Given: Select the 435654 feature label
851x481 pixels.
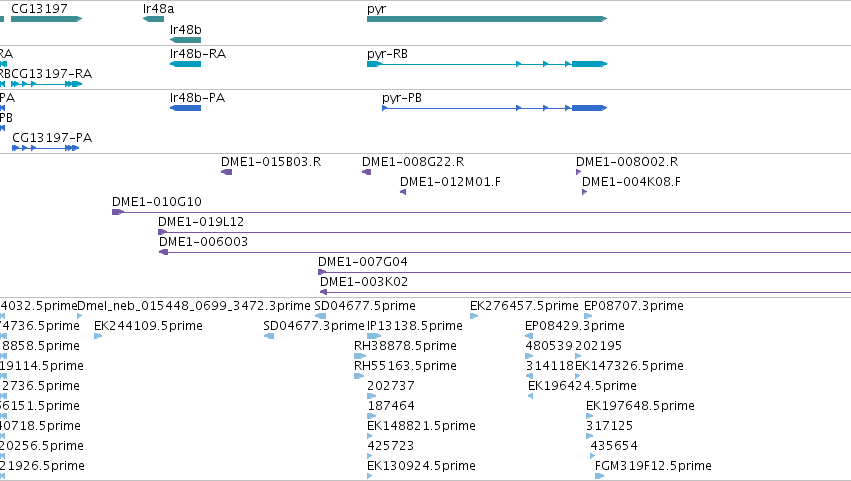Looking at the screenshot, I should click(614, 447).
